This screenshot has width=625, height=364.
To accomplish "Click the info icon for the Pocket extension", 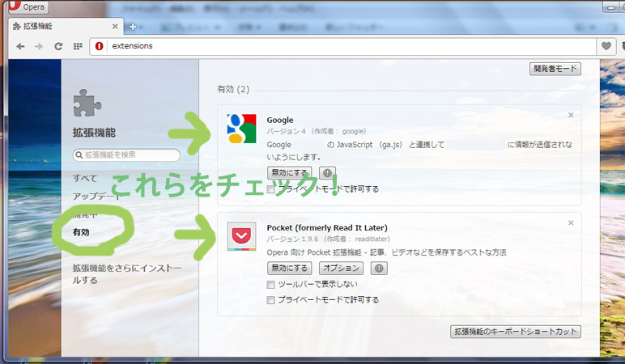I will tap(379, 269).
